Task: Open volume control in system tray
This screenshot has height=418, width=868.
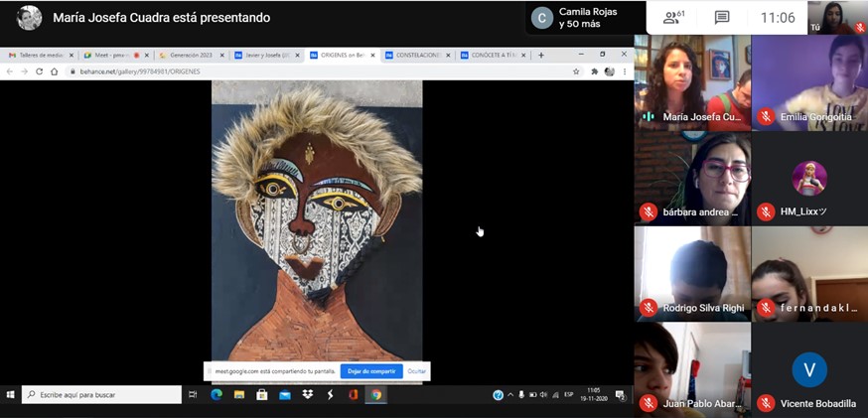Action: [543, 395]
